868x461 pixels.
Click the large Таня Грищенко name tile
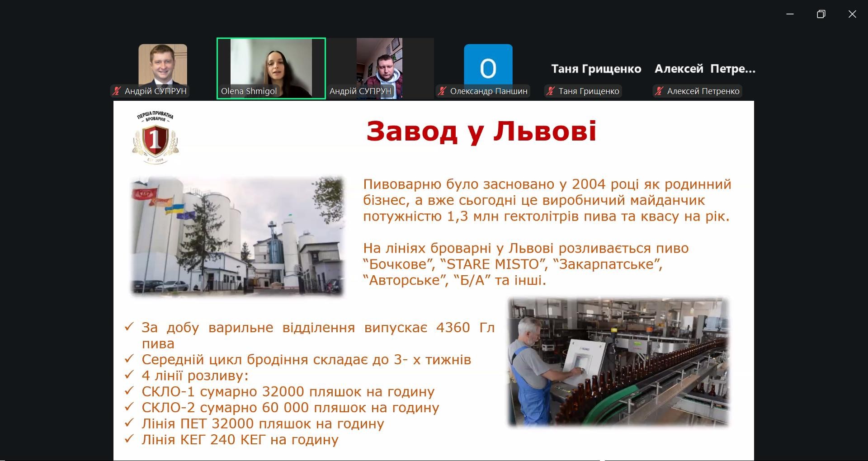pyautogui.click(x=596, y=69)
